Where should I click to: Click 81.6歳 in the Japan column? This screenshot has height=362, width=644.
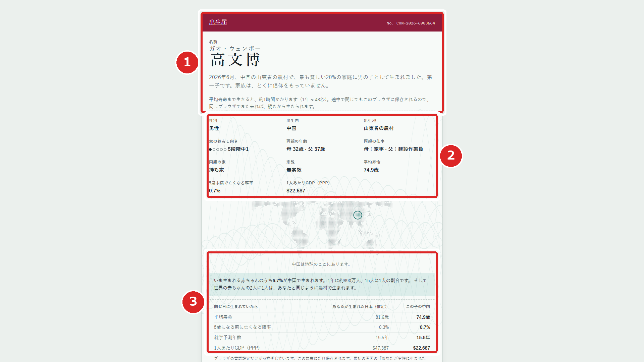382,317
